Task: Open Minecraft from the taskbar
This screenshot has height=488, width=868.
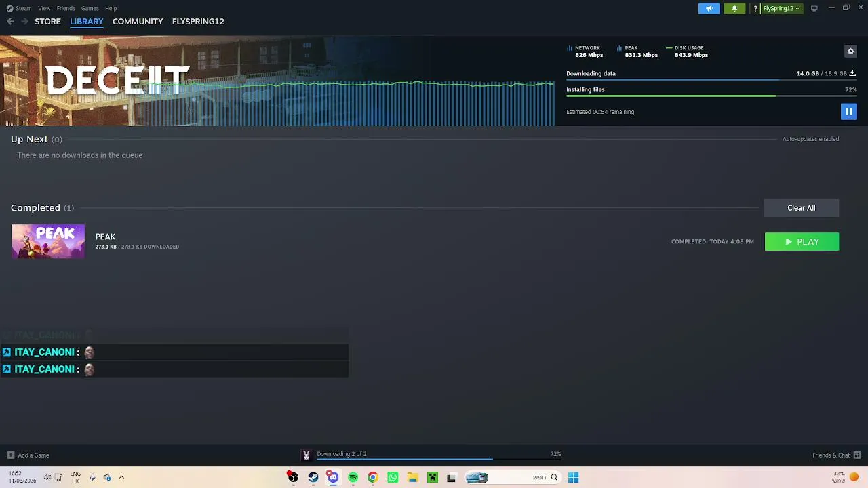Action: 432,477
